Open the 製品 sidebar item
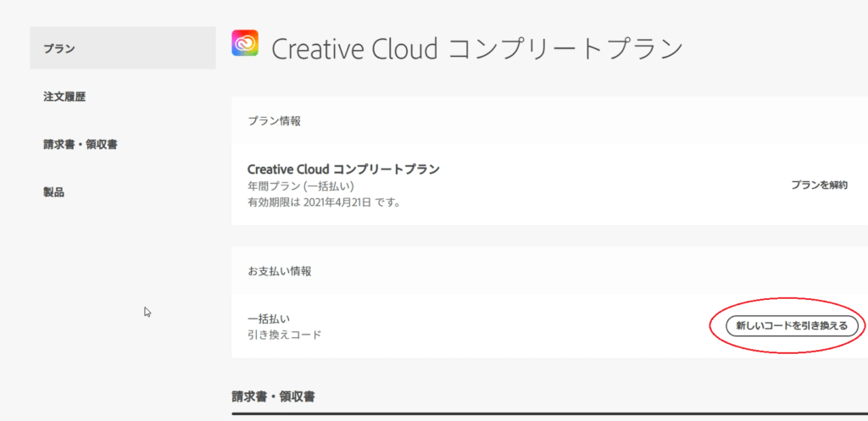 click(x=53, y=192)
